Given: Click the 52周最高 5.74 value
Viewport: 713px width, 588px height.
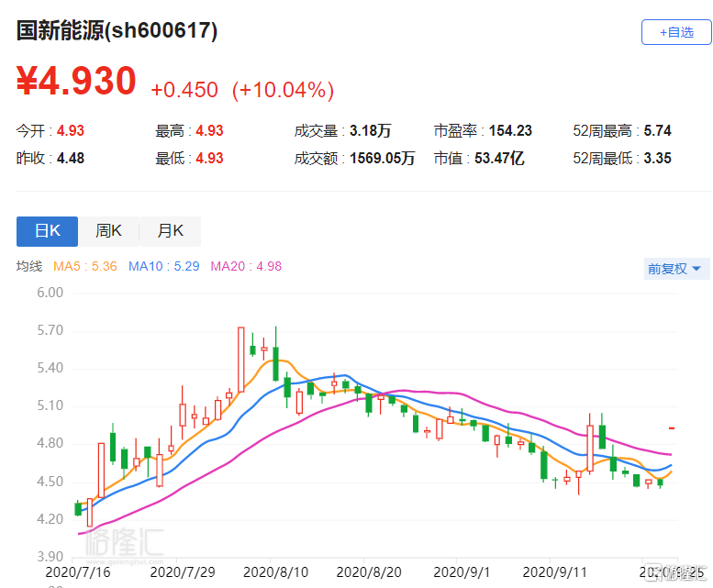Looking at the screenshot, I should click(x=621, y=131).
